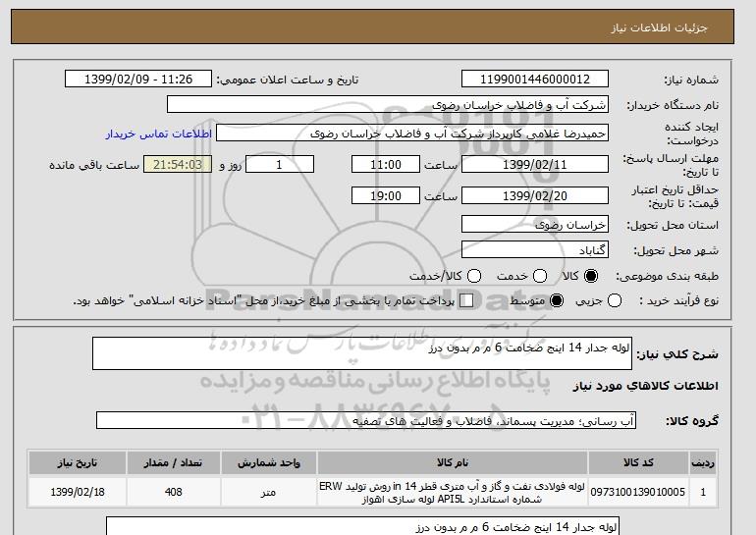The height and width of the screenshot is (535, 756).
Task: Click the response time field 11:00
Action: pos(386,164)
